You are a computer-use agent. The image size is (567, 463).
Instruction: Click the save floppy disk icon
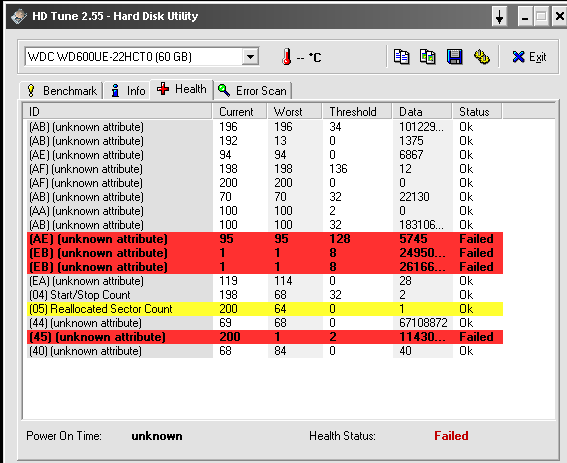pos(454,57)
